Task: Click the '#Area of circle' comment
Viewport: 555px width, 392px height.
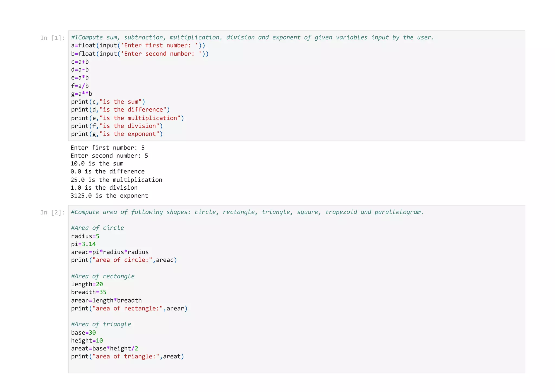Action: [x=98, y=228]
